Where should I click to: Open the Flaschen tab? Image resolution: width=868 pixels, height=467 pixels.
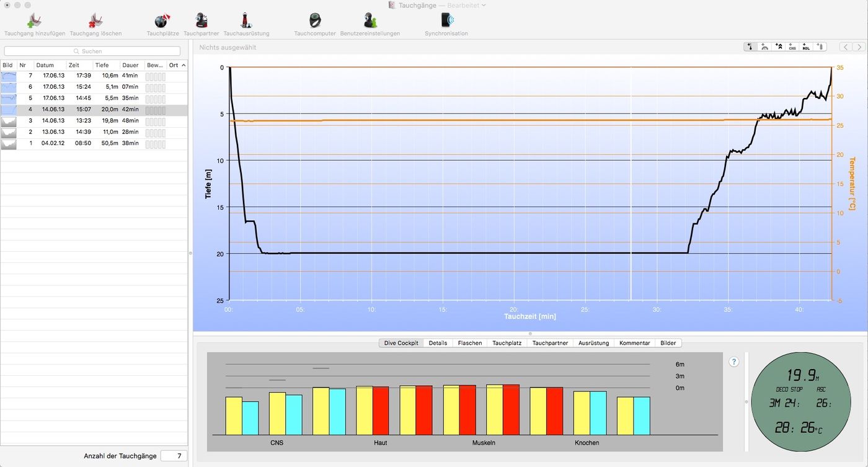(x=469, y=343)
